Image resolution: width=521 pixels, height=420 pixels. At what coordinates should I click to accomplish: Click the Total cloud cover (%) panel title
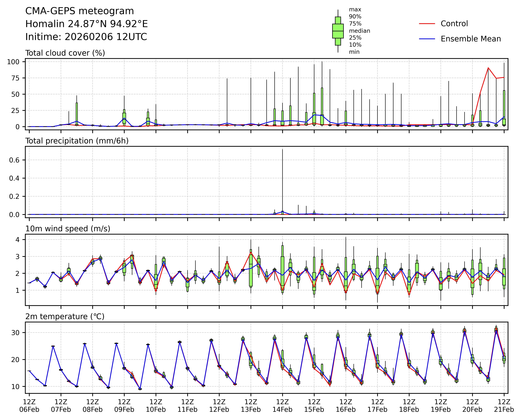click(65, 53)
